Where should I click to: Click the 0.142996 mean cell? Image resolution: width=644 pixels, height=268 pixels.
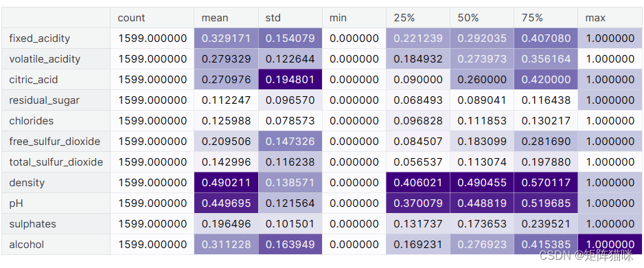pos(227,162)
